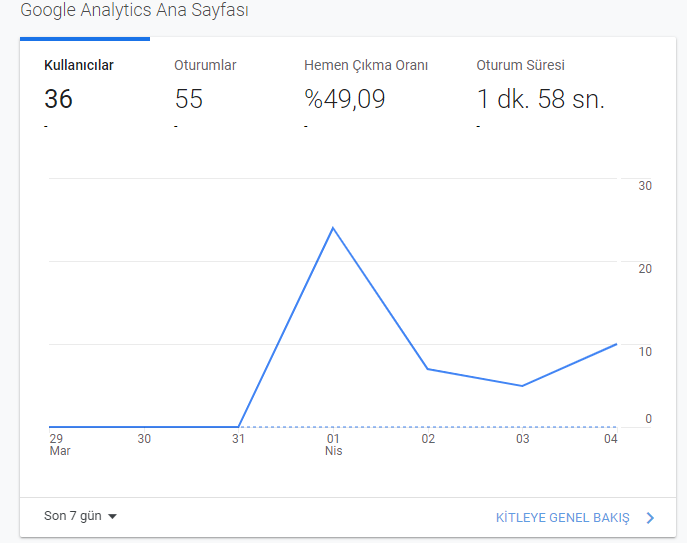Viewport: 687px width, 543px height.
Task: Click the 30 date label on the x-axis
Action: tap(144, 439)
